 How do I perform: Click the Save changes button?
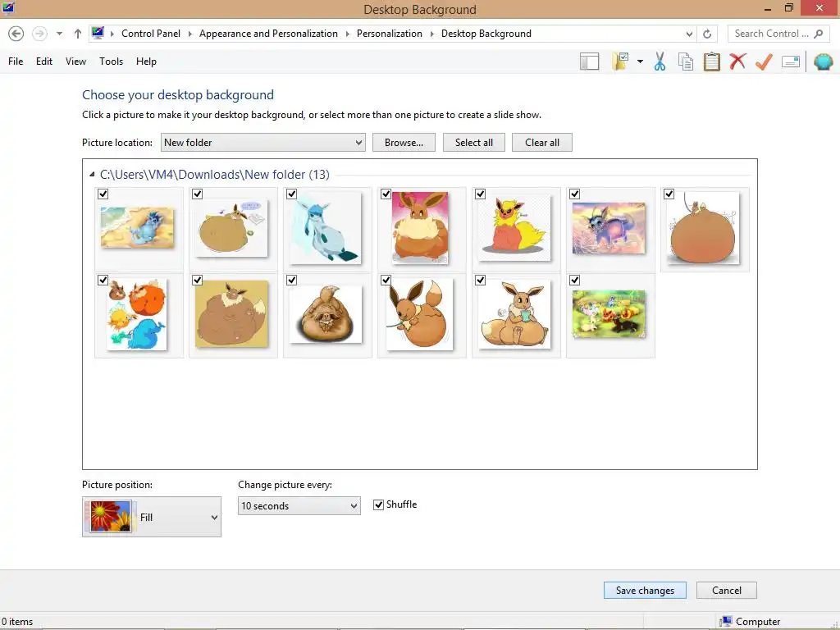coord(645,591)
